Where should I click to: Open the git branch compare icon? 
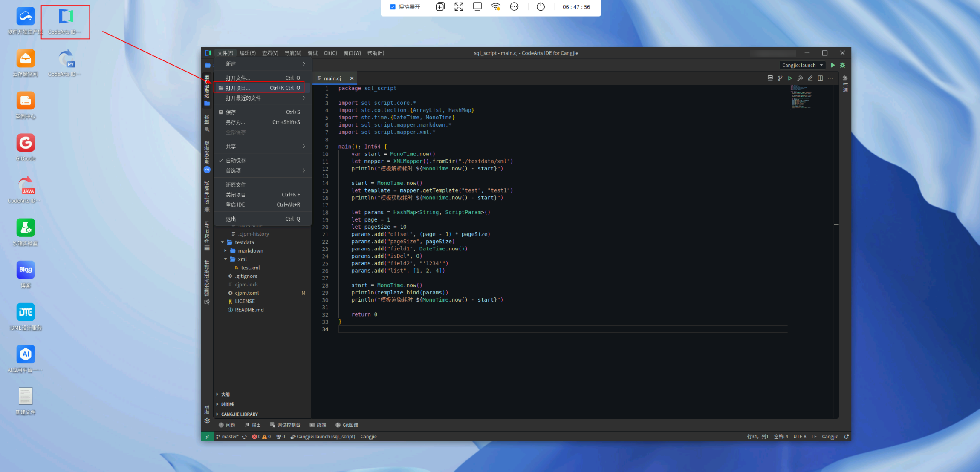[780, 78]
